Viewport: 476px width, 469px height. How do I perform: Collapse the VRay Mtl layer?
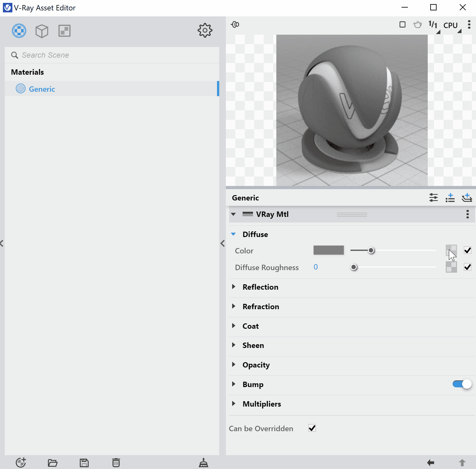[x=233, y=214]
